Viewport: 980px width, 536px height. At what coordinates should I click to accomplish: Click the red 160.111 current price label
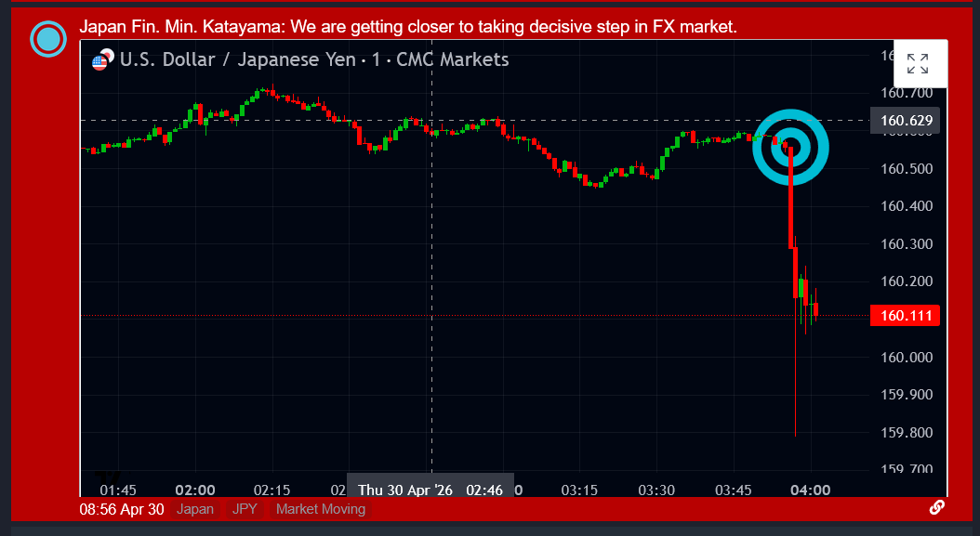[x=905, y=316]
